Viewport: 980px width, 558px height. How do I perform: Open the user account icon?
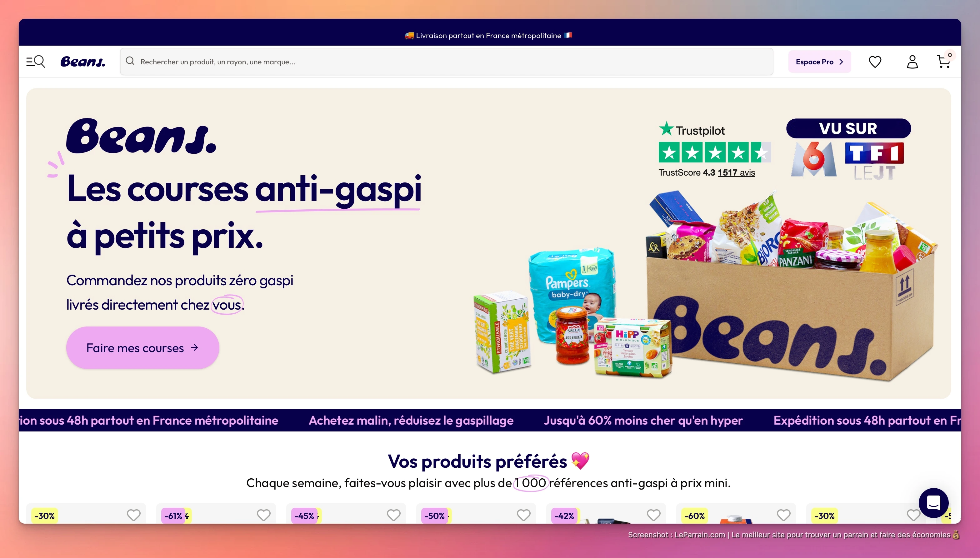(x=912, y=62)
